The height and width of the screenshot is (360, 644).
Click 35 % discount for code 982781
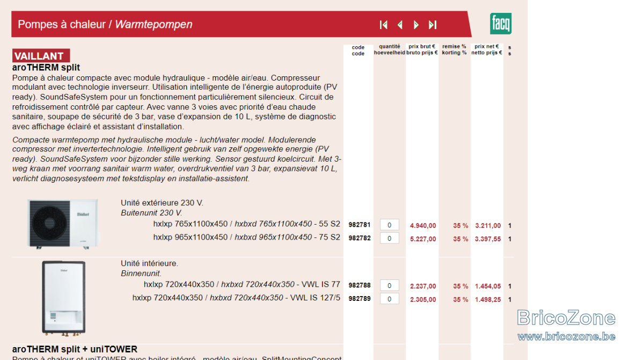pyautogui.click(x=460, y=226)
